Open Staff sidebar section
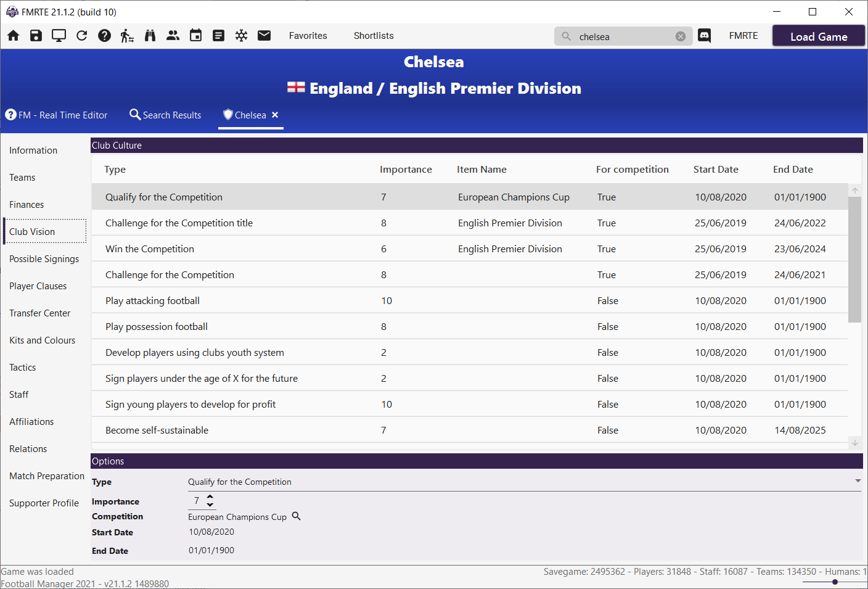This screenshot has height=589, width=868. pyautogui.click(x=19, y=395)
